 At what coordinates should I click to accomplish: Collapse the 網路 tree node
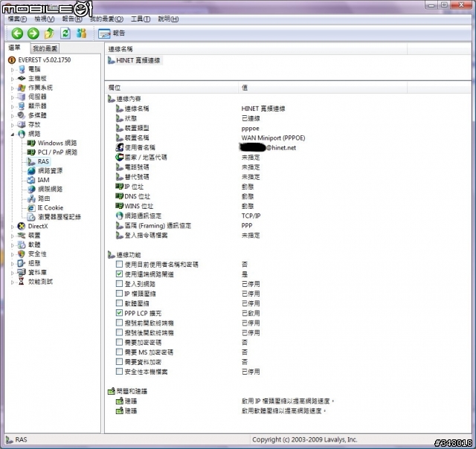13,135
